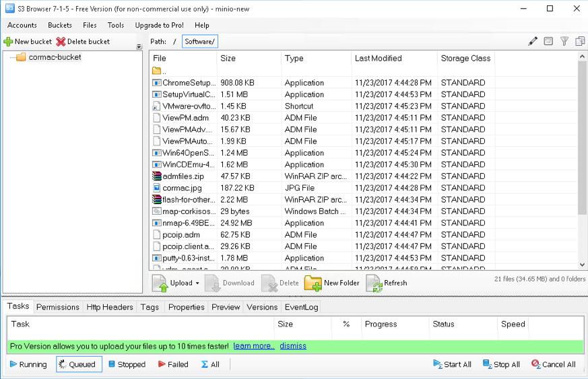Click the funnel filter icon
Image resolution: width=588 pixels, height=379 pixels.
[x=564, y=42]
